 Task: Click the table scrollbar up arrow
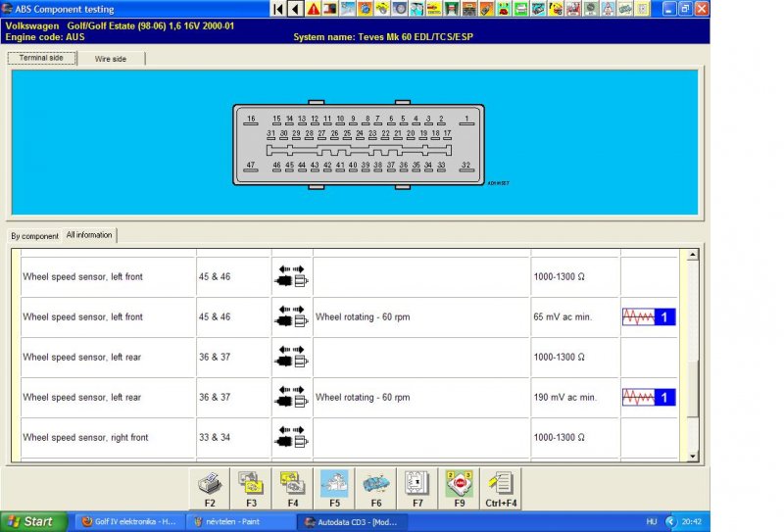coord(693,255)
